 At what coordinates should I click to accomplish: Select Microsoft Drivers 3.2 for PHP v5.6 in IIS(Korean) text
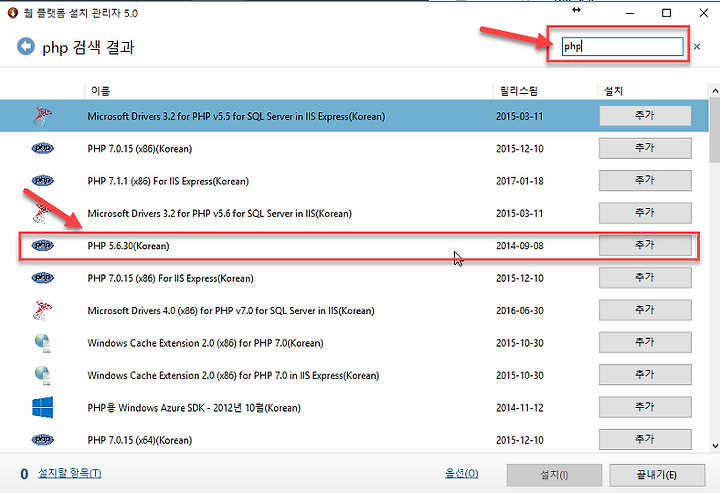click(219, 213)
